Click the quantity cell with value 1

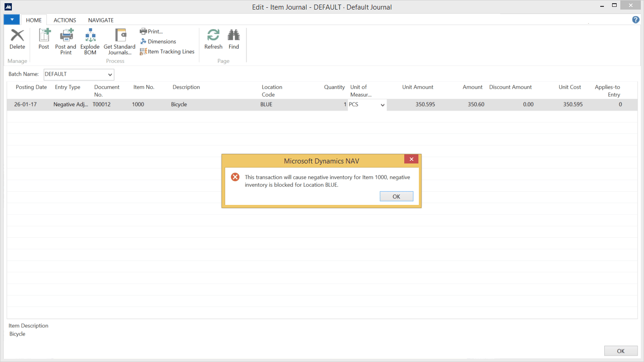(345, 104)
